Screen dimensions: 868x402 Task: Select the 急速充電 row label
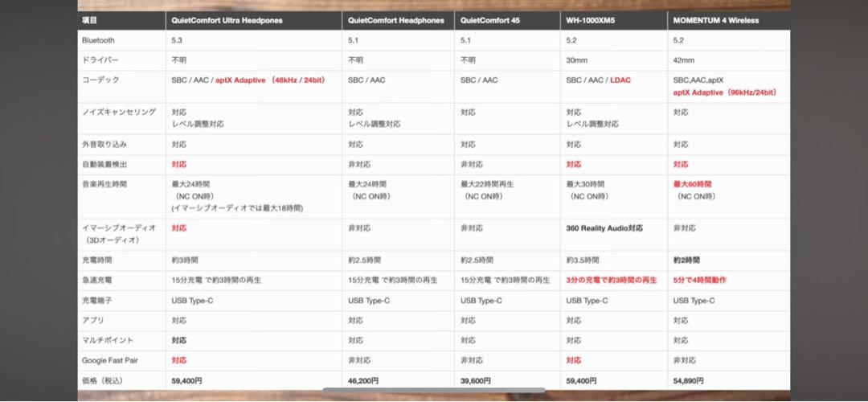[x=97, y=280]
